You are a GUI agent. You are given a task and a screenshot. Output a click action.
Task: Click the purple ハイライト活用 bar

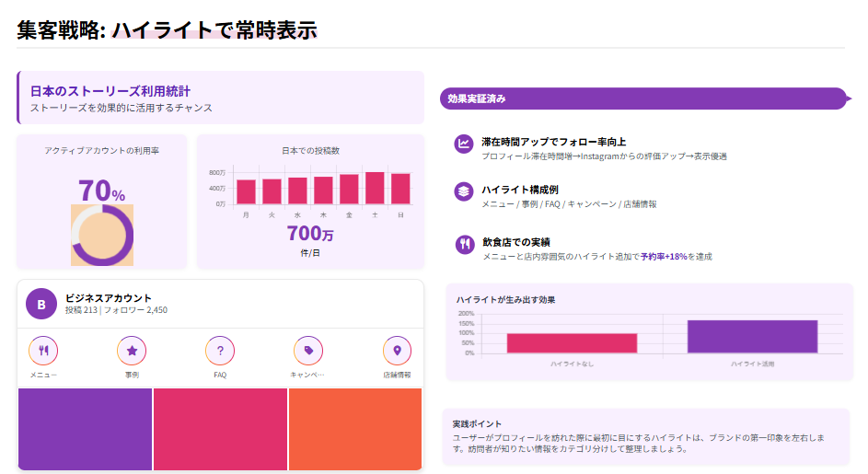pyautogui.click(x=752, y=336)
